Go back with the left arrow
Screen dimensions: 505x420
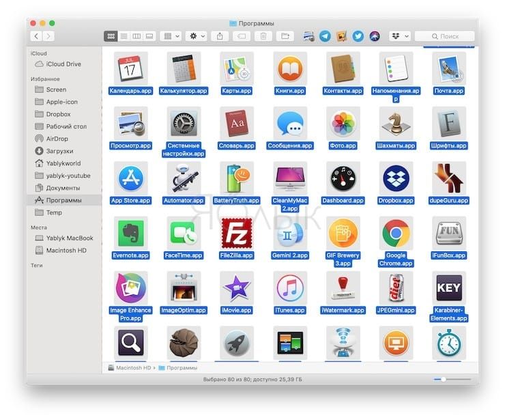point(36,36)
